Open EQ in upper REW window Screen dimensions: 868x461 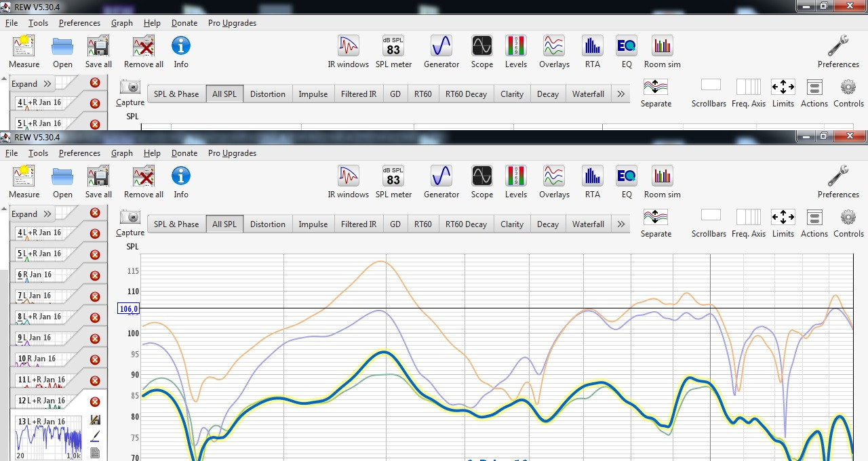click(627, 46)
